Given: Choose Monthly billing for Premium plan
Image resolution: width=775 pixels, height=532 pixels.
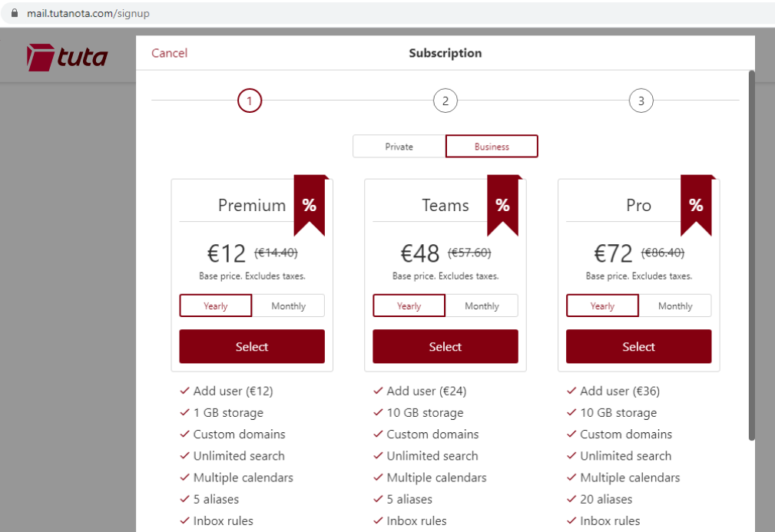Looking at the screenshot, I should (x=288, y=306).
